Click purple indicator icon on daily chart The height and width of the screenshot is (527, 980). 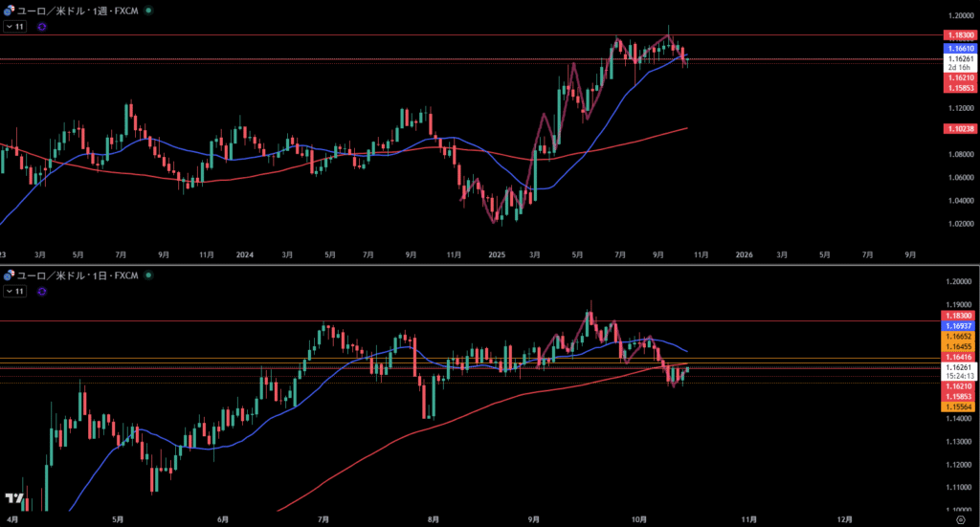[41, 291]
